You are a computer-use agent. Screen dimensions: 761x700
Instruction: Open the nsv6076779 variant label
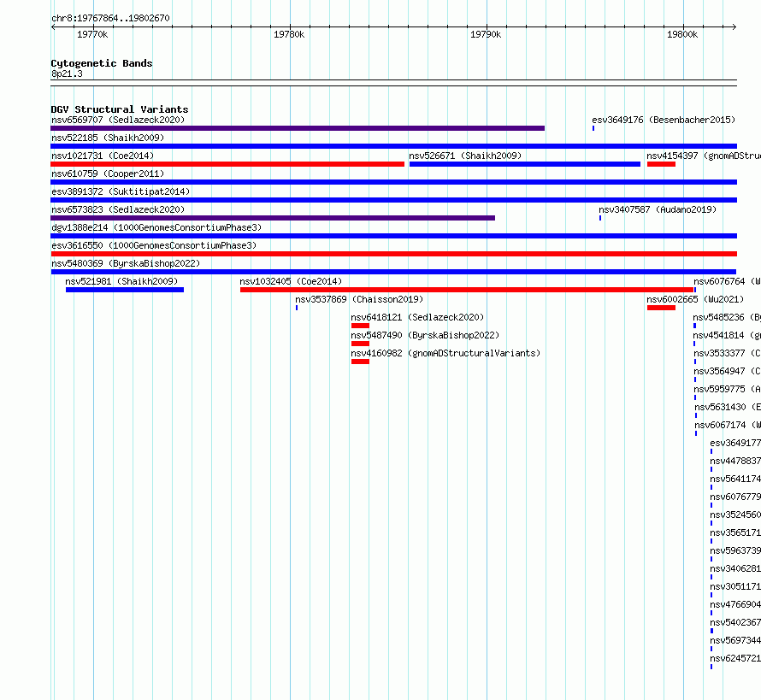point(735,497)
